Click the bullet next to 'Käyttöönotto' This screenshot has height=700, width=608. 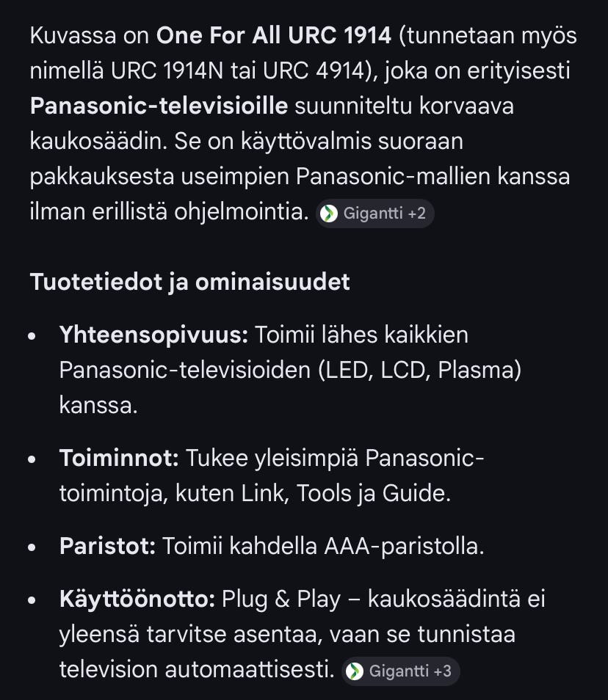click(x=31, y=602)
